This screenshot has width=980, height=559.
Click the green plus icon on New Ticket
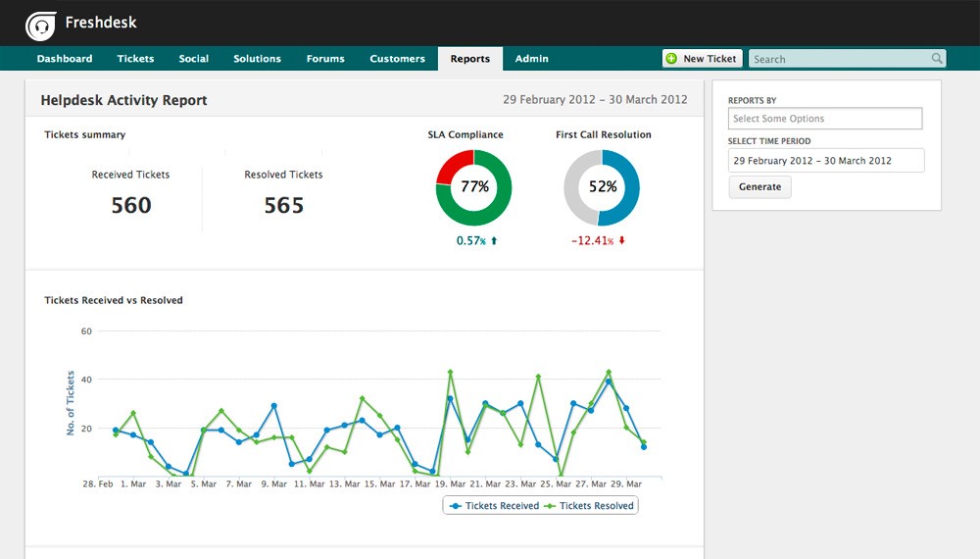[671, 59]
